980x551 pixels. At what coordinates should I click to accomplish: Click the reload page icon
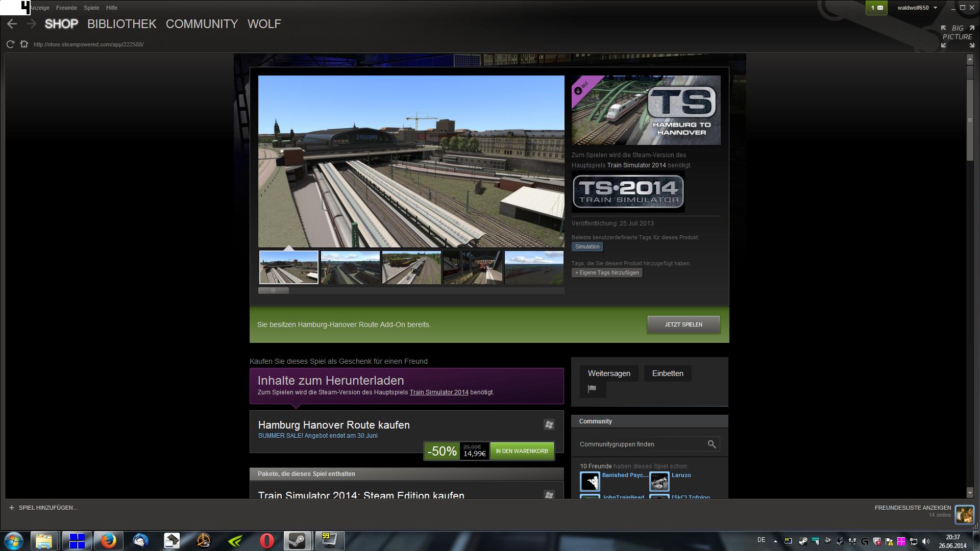pos(10,44)
